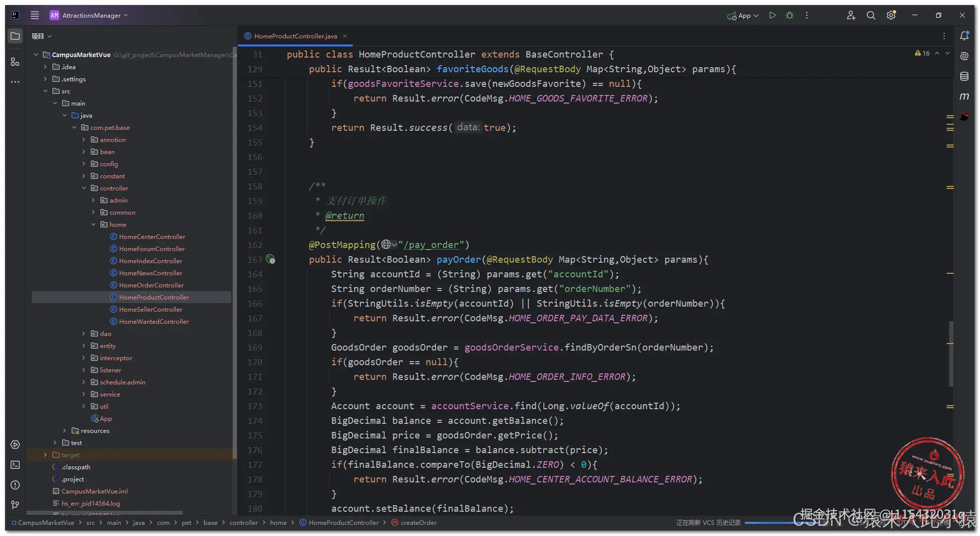Click the editor vertical scrollbar
980x536 pixels.
click(951, 354)
